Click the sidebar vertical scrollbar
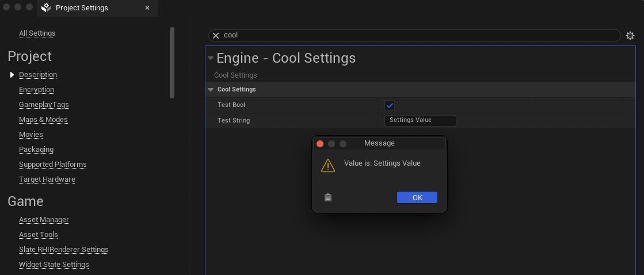The width and height of the screenshot is (644, 275). [172, 63]
